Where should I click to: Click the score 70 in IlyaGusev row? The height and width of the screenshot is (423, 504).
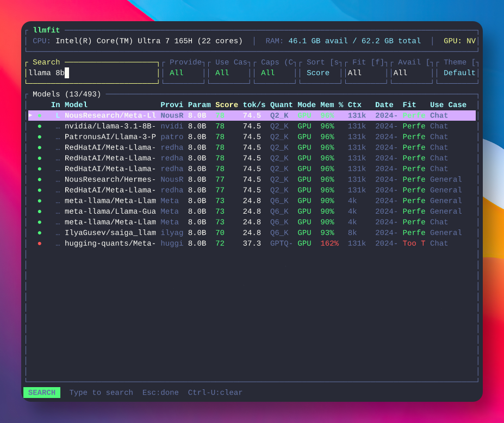click(x=220, y=233)
